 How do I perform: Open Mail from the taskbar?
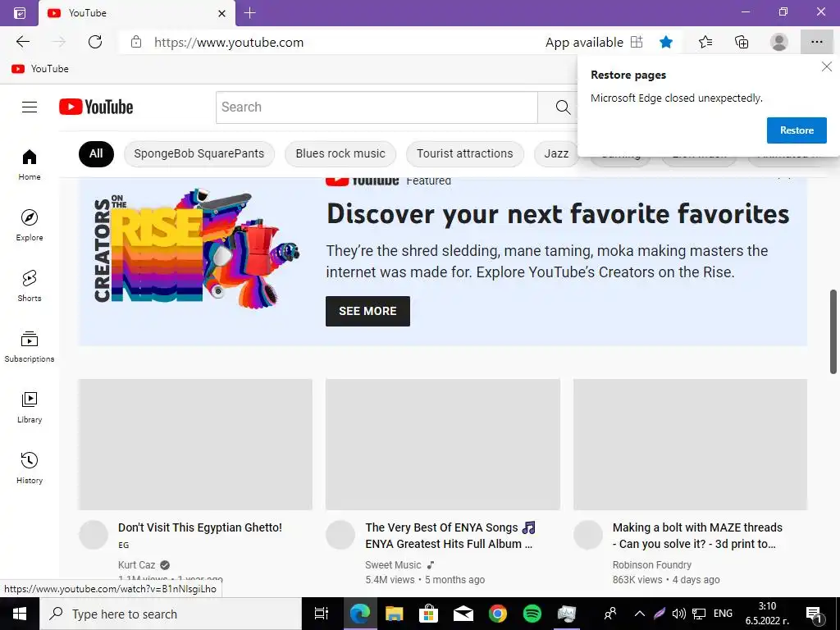tap(463, 614)
